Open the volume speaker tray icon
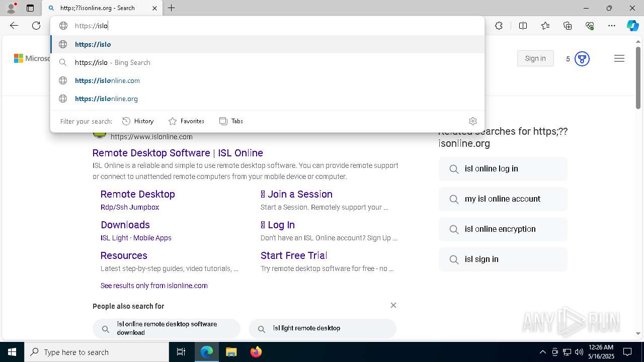 pos(579,352)
